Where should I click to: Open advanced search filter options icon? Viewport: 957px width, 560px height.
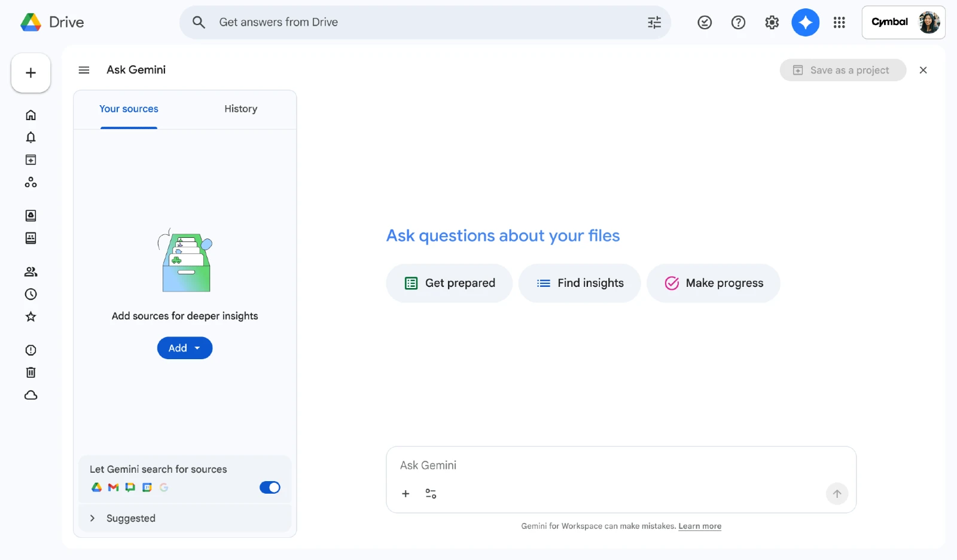(654, 23)
